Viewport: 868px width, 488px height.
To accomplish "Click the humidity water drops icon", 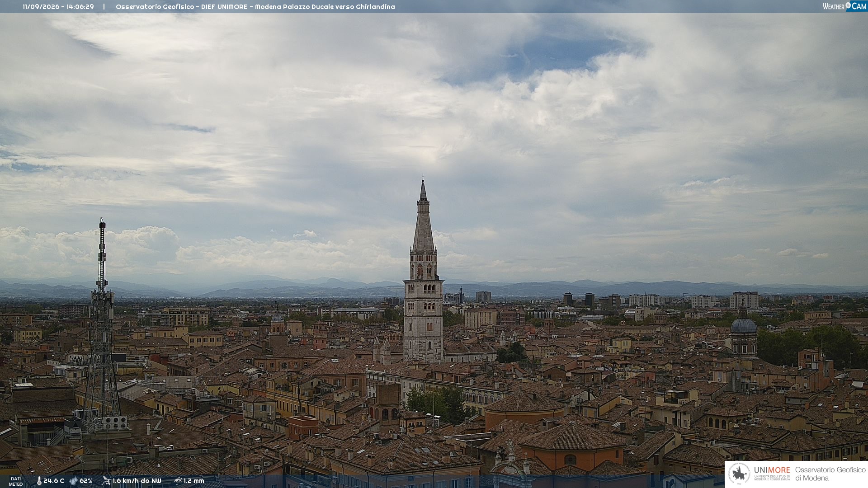I will 73,481.
